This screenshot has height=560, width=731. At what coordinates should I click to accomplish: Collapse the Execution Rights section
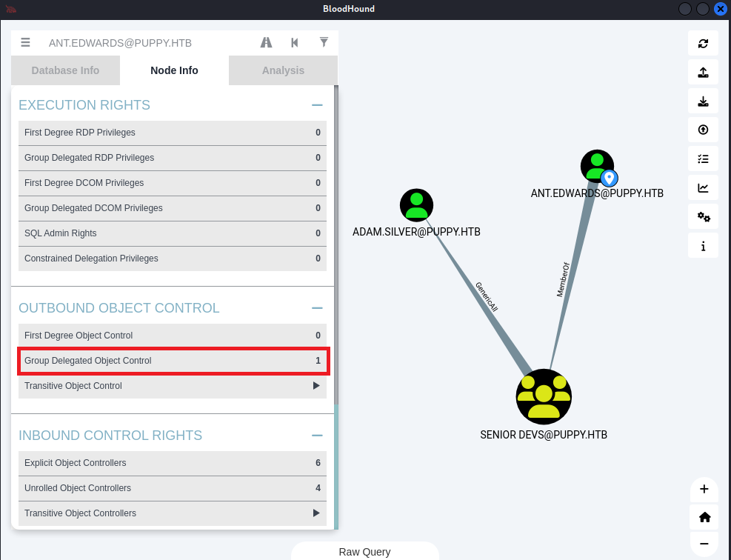click(x=317, y=105)
